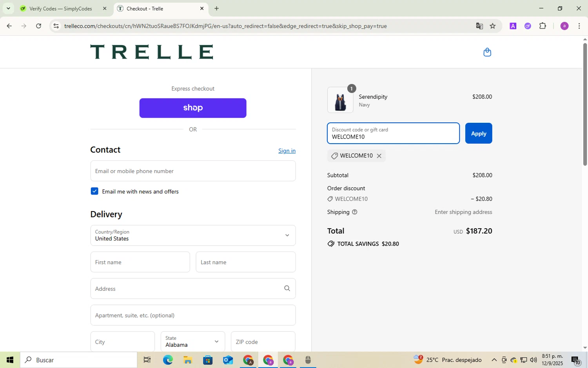Pay with the Shop express checkout button
Image resolution: width=588 pixels, height=368 pixels.
click(x=193, y=108)
